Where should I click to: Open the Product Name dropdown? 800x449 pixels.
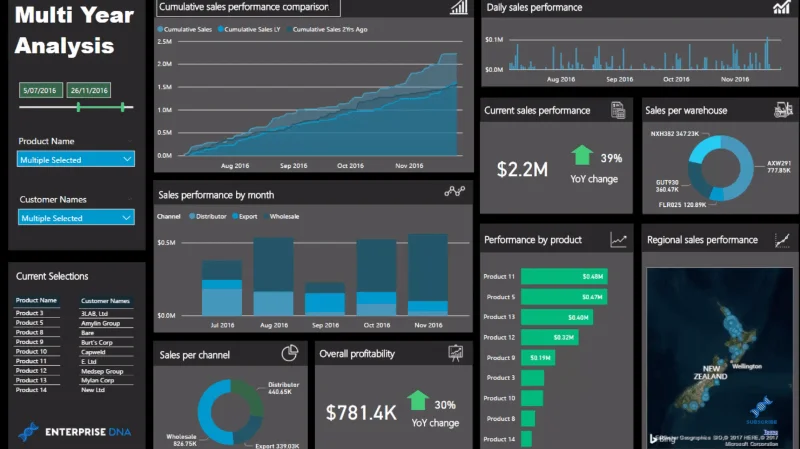click(76, 160)
